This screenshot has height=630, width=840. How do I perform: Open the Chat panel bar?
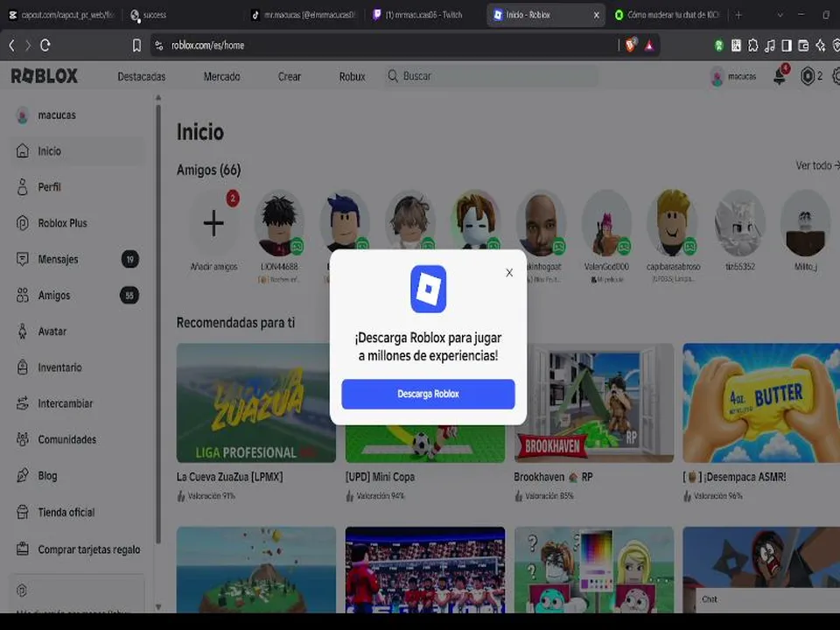tap(766, 599)
